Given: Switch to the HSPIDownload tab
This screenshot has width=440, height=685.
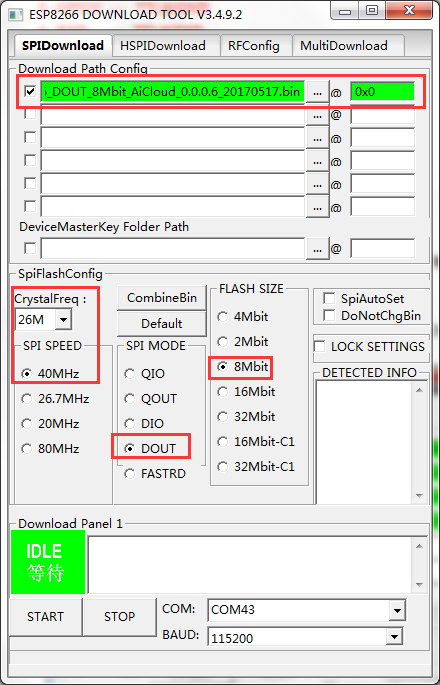Looking at the screenshot, I should (x=163, y=45).
